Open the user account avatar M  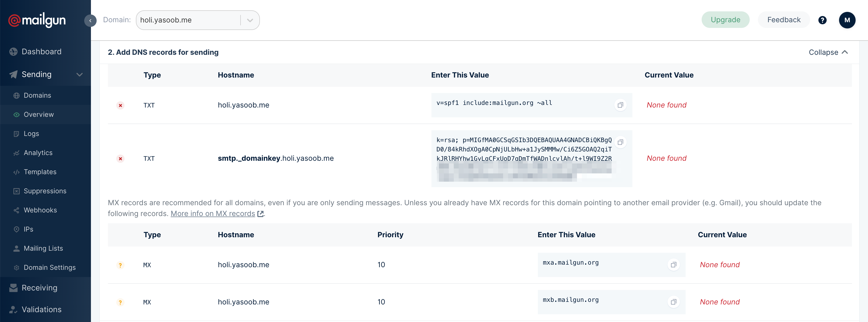(847, 20)
